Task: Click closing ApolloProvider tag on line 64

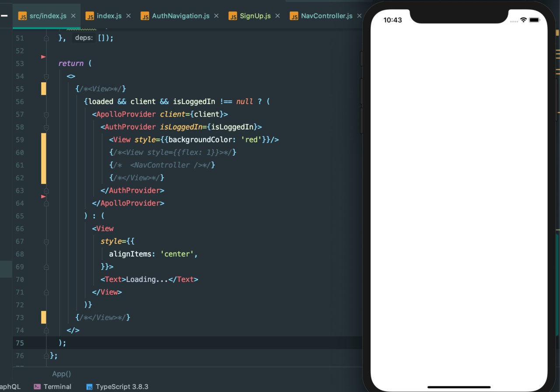Action: pyautogui.click(x=128, y=203)
